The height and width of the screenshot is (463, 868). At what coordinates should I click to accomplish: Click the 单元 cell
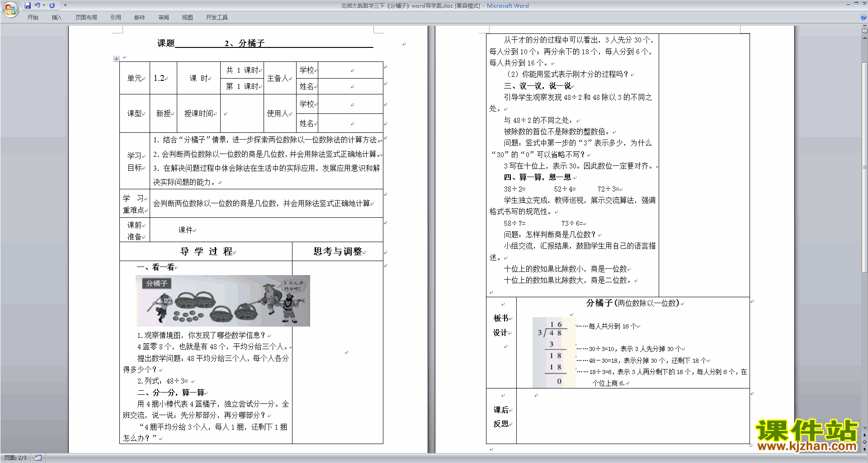click(134, 78)
